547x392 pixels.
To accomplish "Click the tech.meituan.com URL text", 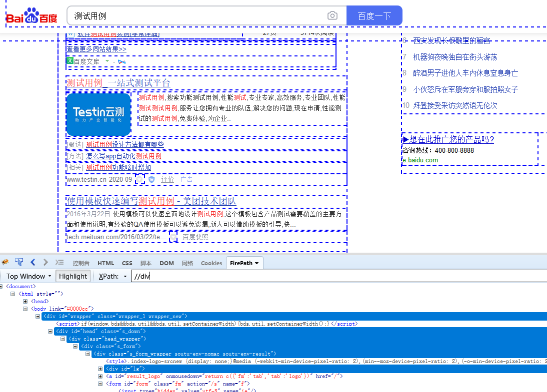I will tap(116, 237).
